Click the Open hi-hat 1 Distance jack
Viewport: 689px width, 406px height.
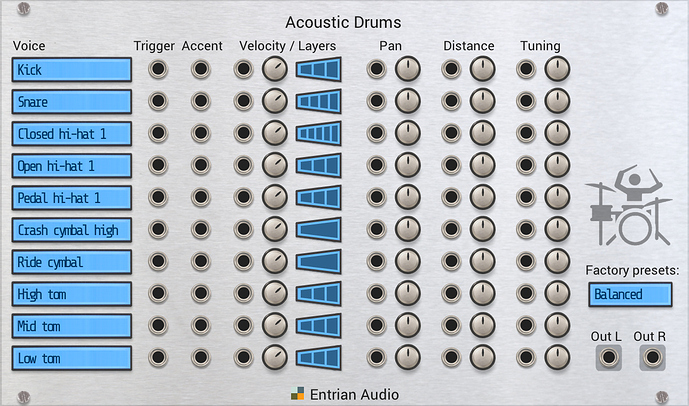coord(451,165)
